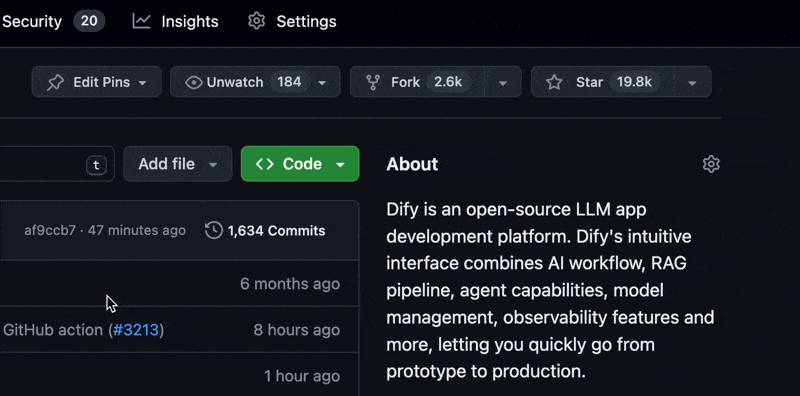The height and width of the screenshot is (396, 800).
Task: Expand the Star lists dropdown arrow
Action: pos(692,83)
